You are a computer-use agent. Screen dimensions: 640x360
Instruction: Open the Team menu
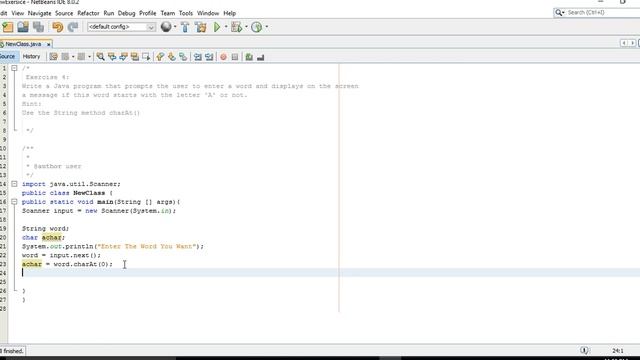pyautogui.click(x=168, y=13)
